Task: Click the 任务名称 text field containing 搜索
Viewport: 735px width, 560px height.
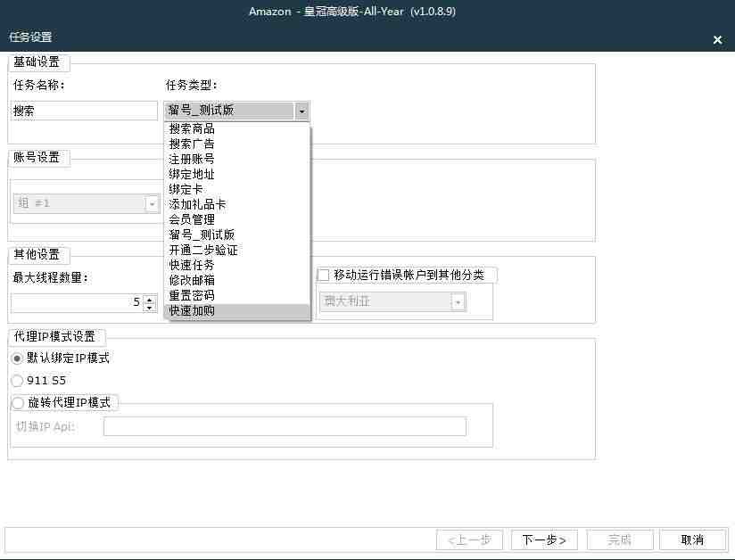Action: 85,111
